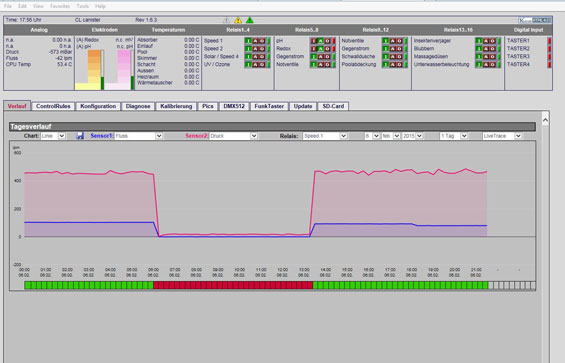The height and width of the screenshot is (363, 565).
Task: Set Relais9..12 Gegenstrom relay to A
Action: coord(393,49)
